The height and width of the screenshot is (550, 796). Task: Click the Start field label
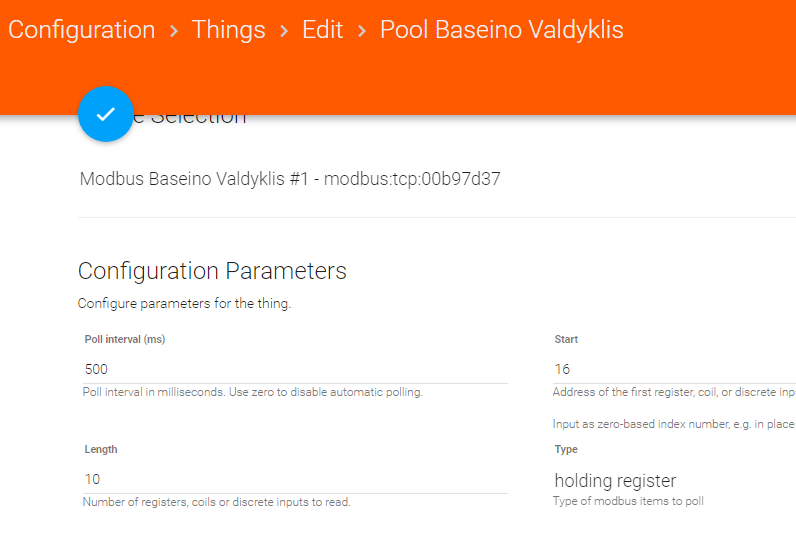(567, 339)
